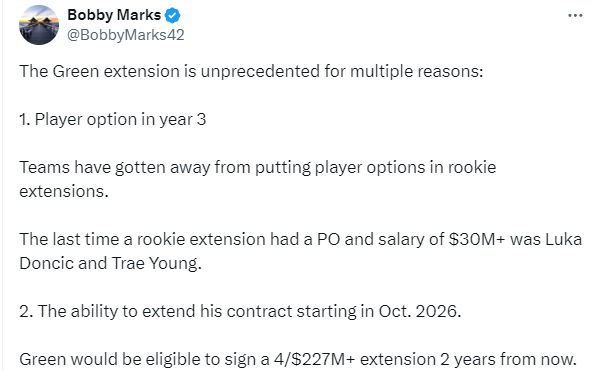This screenshot has width=600, height=371.
Task: Click the text 'The last time a rookie extension'
Action: 142,239
